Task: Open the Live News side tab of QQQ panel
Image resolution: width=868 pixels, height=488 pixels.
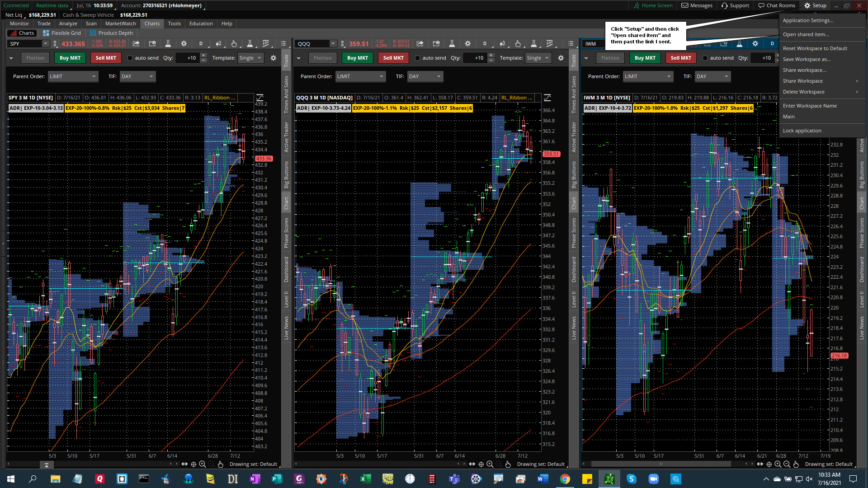Action: click(574, 328)
